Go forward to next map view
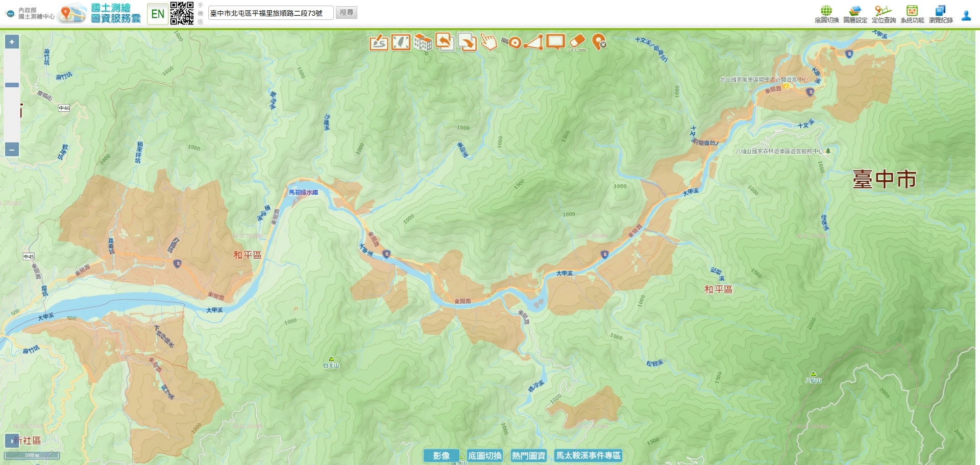This screenshot has height=465, width=980. coord(467,42)
